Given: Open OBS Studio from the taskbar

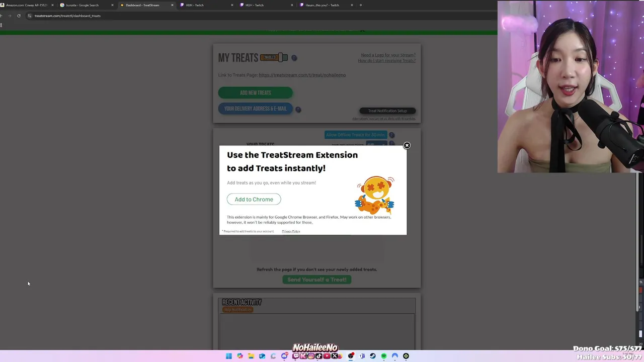Looking at the screenshot, I should (x=351, y=356).
